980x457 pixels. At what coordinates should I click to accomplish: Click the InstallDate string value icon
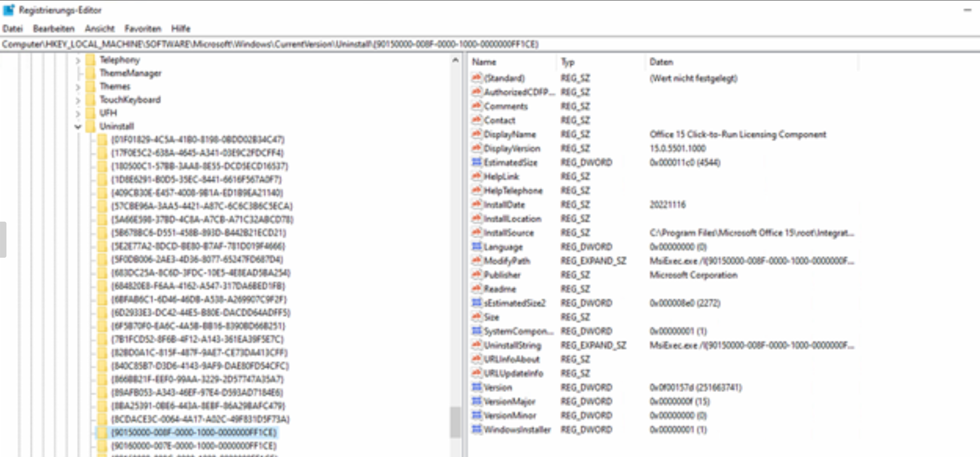coord(476,204)
